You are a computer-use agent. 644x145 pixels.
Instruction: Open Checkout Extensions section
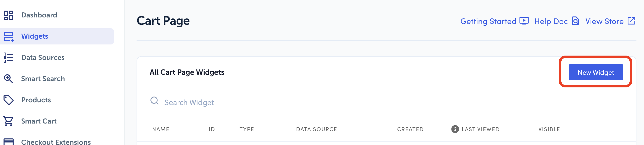pos(56,142)
